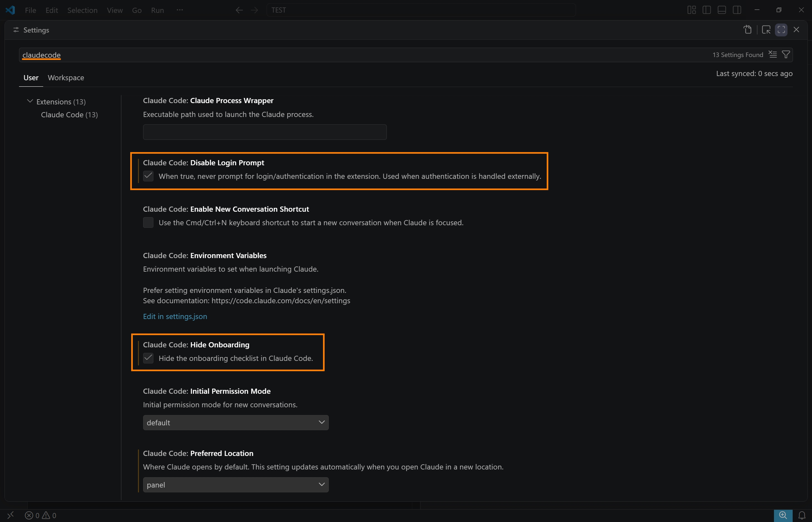The width and height of the screenshot is (812, 522).
Task: Toggle the highlighted maximize Settings editor icon
Action: tap(781, 30)
